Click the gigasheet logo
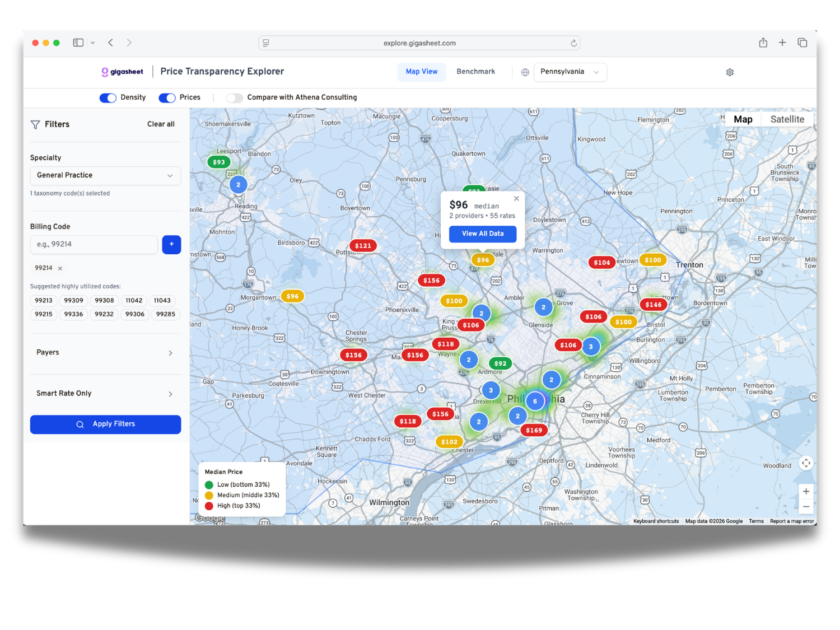Screen dimensions: 840x630 [122, 72]
